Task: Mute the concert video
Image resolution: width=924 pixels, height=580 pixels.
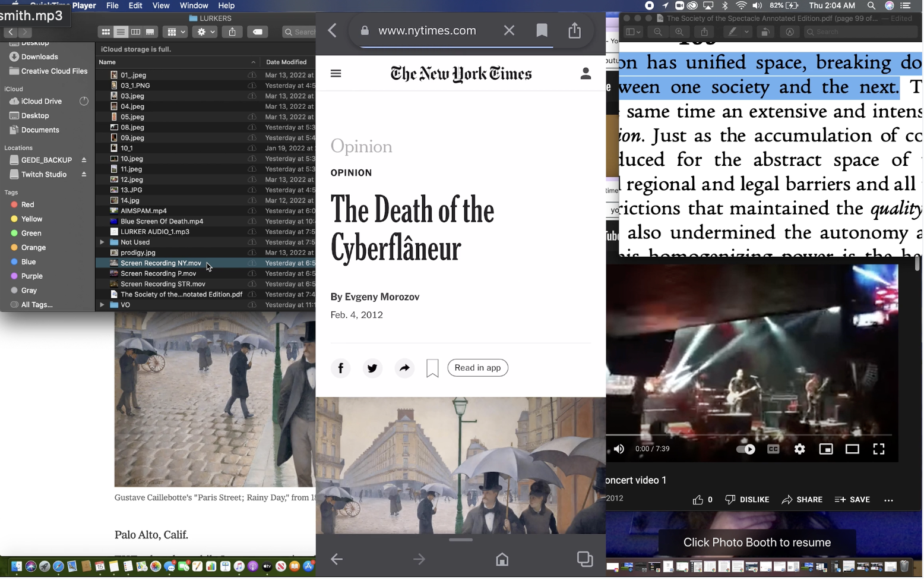Action: 619,450
